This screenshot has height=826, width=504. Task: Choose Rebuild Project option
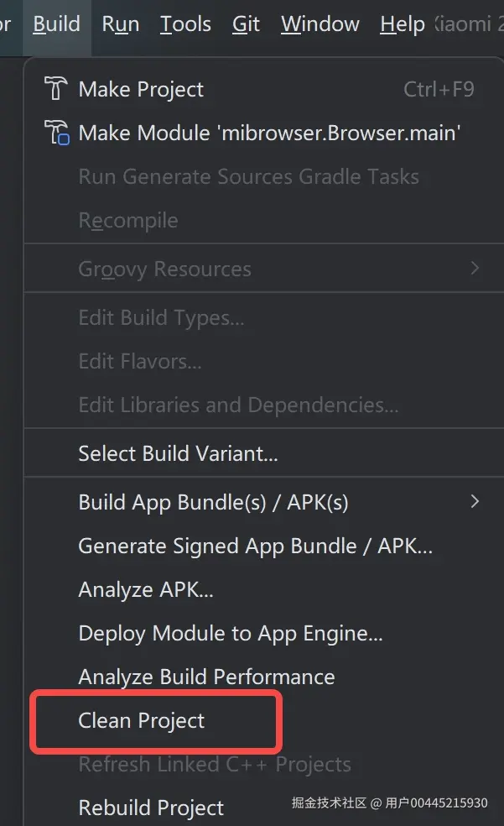click(x=151, y=808)
